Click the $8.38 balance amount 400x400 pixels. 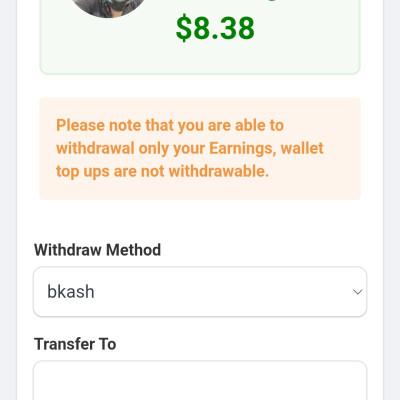[215, 29]
